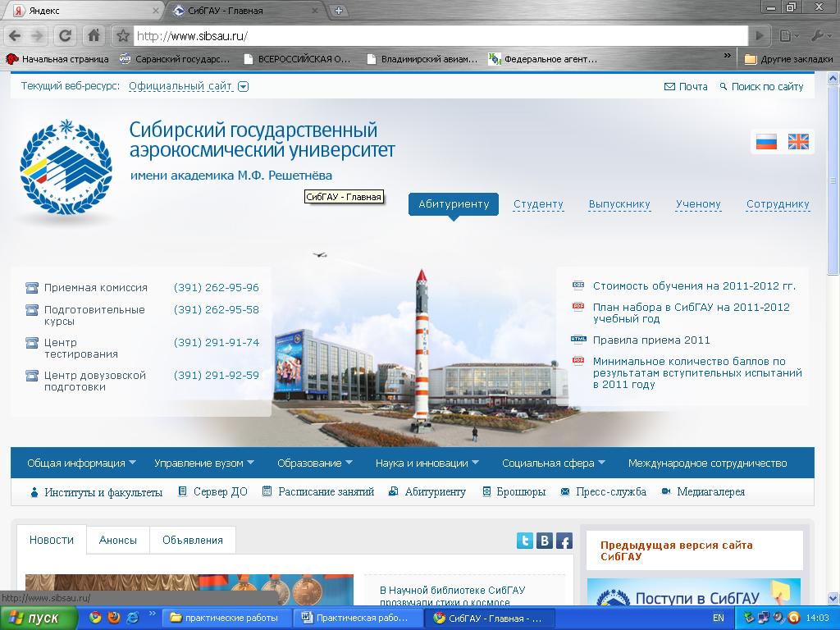Expand hidden quick launch items chevron

point(152,614)
